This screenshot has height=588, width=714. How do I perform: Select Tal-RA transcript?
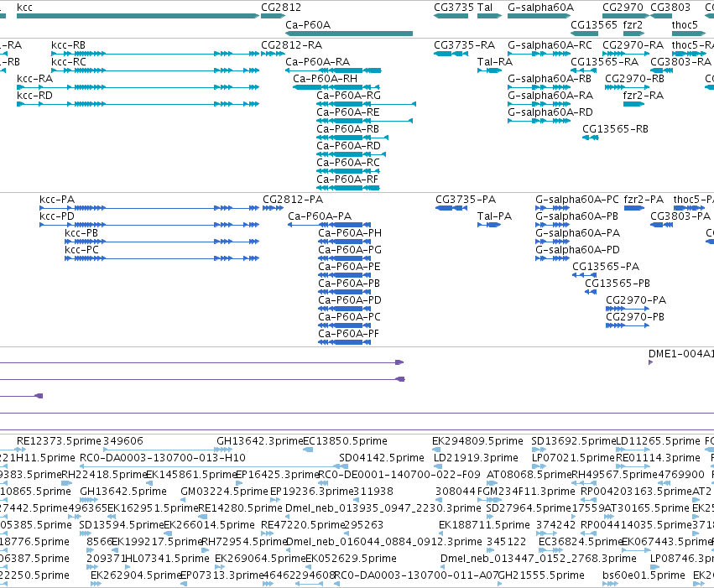(489, 70)
